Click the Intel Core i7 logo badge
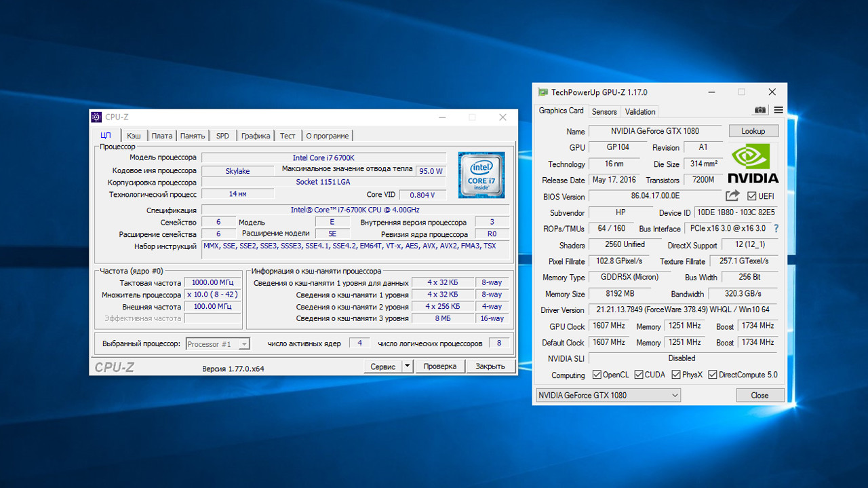Screen dimensions: 868x488 click(481, 175)
